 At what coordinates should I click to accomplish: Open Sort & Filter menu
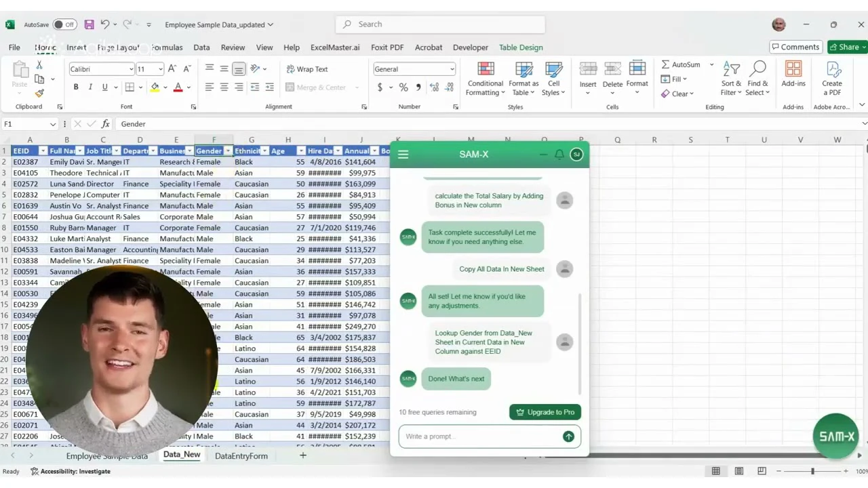pyautogui.click(x=731, y=79)
